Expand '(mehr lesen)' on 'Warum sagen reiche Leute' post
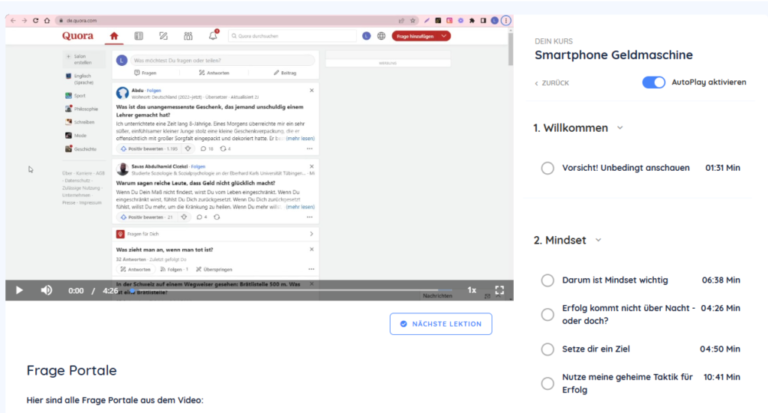Viewport: 768px width, 413px height. coord(300,207)
